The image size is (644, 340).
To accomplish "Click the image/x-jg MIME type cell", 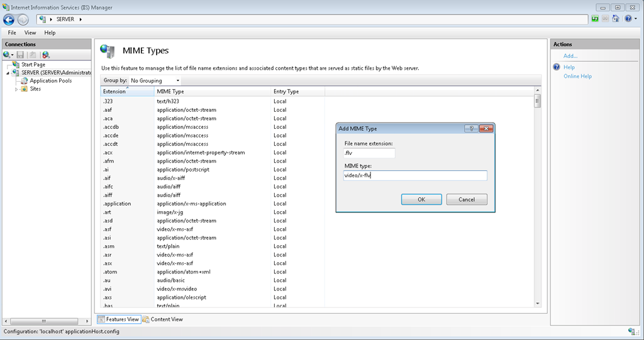I will 170,212.
